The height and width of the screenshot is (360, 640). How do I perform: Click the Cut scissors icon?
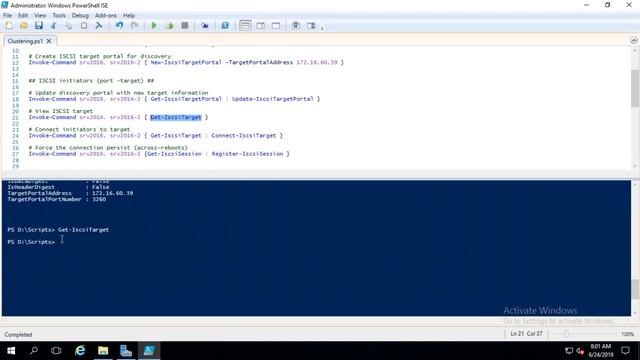click(x=53, y=26)
